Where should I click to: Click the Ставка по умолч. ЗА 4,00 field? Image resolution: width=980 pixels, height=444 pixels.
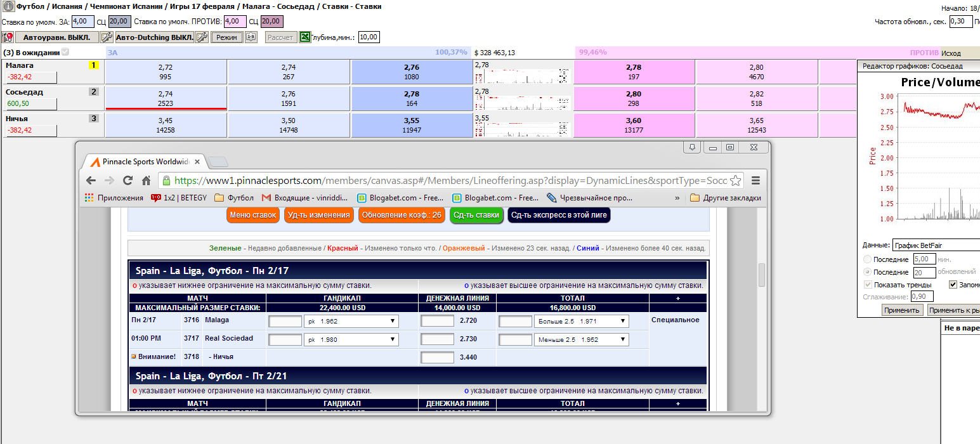pos(83,21)
